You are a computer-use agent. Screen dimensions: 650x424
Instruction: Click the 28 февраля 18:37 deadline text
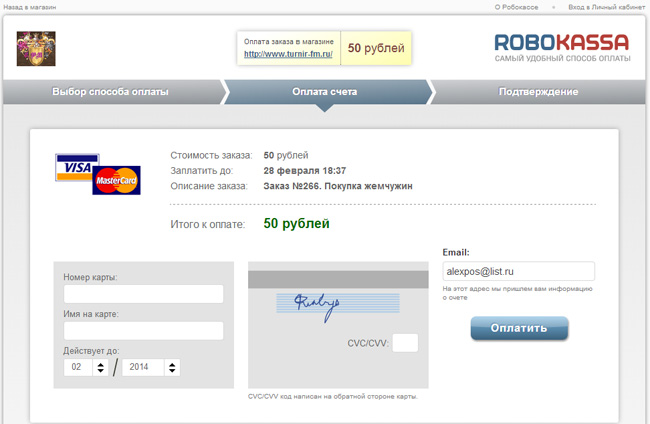tap(305, 170)
